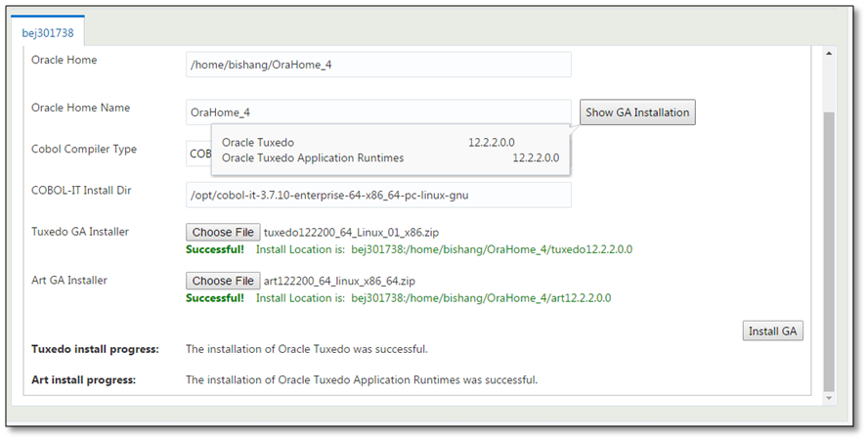Click tuxedo122200_64_Linux_01_x86.zip file name
This screenshot has height=441, width=868.
(351, 232)
